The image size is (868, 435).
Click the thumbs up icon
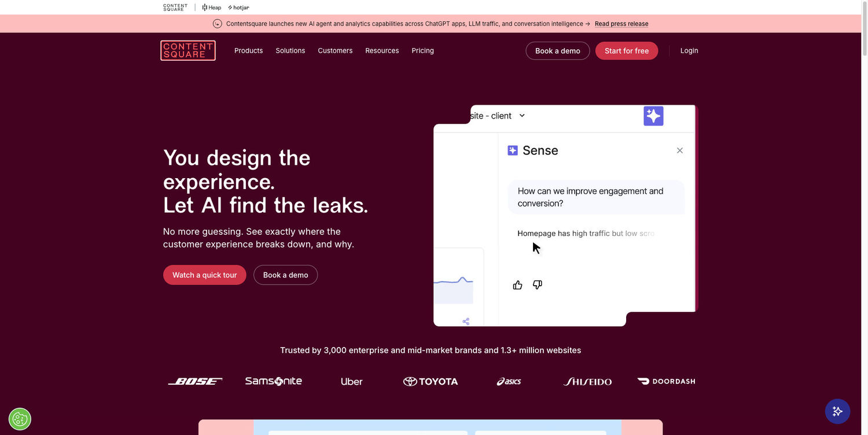[518, 285]
